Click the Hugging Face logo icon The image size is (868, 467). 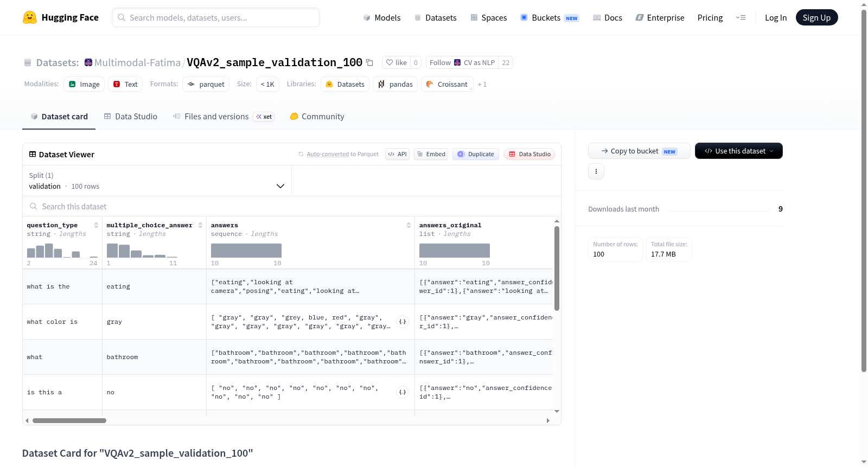30,17
